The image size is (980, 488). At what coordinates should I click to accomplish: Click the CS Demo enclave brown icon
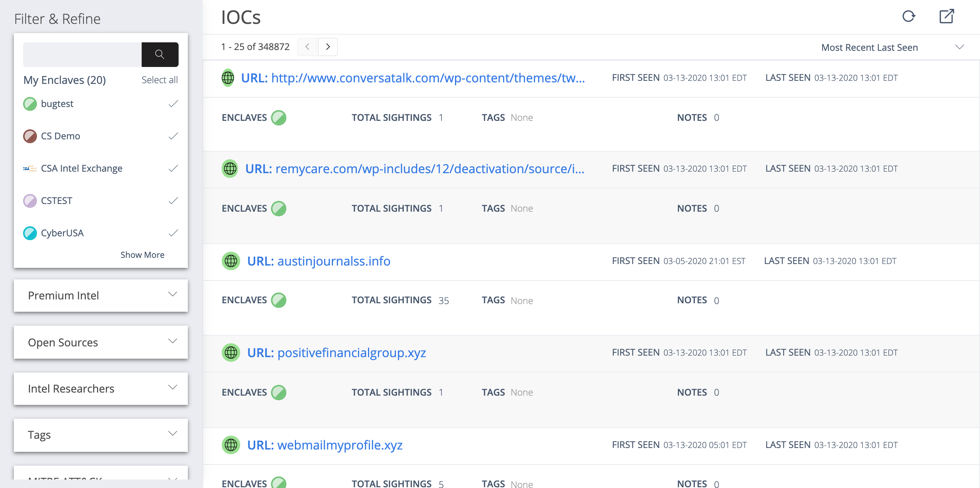click(x=30, y=136)
